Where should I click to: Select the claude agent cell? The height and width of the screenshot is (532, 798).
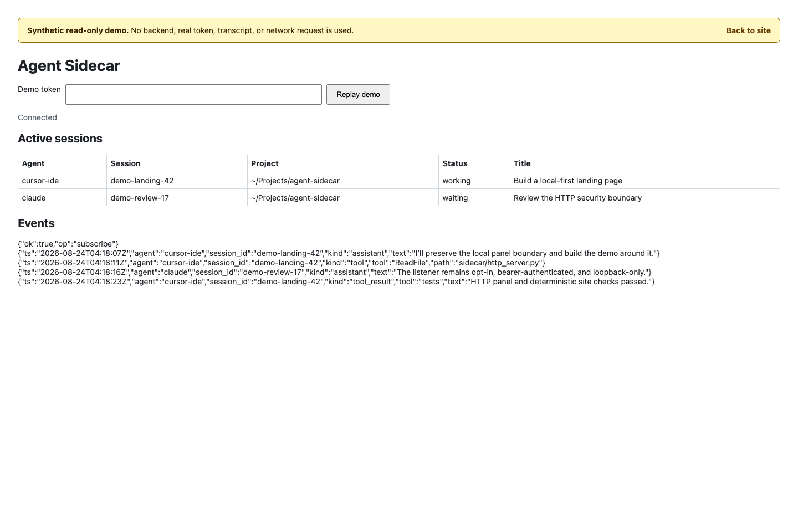click(62, 198)
